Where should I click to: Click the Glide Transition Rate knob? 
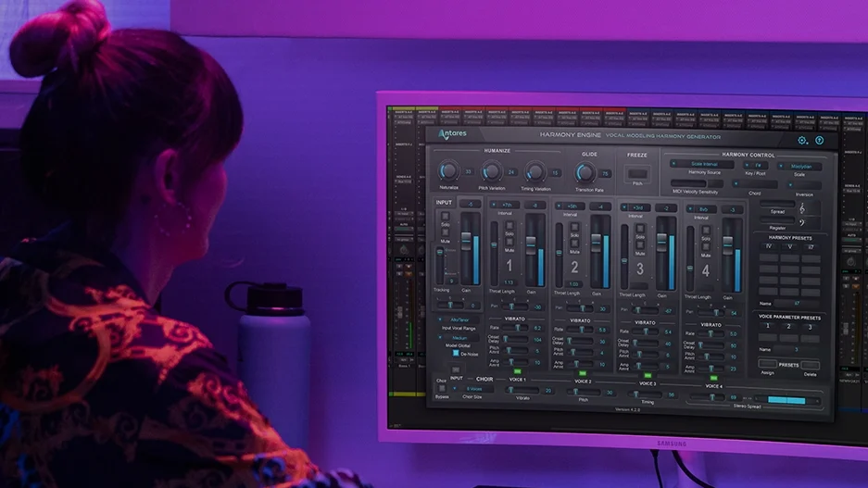tap(585, 172)
